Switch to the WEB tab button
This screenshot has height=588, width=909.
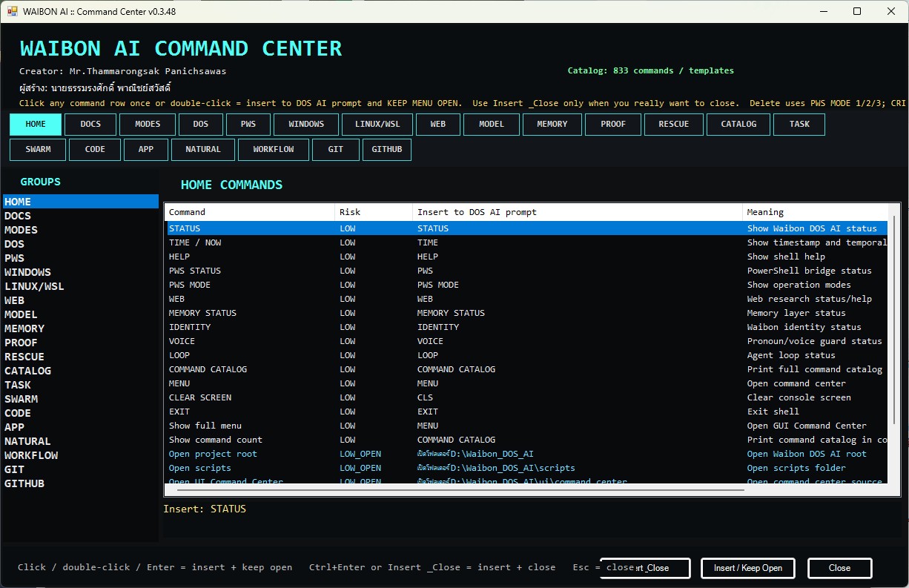(x=438, y=125)
